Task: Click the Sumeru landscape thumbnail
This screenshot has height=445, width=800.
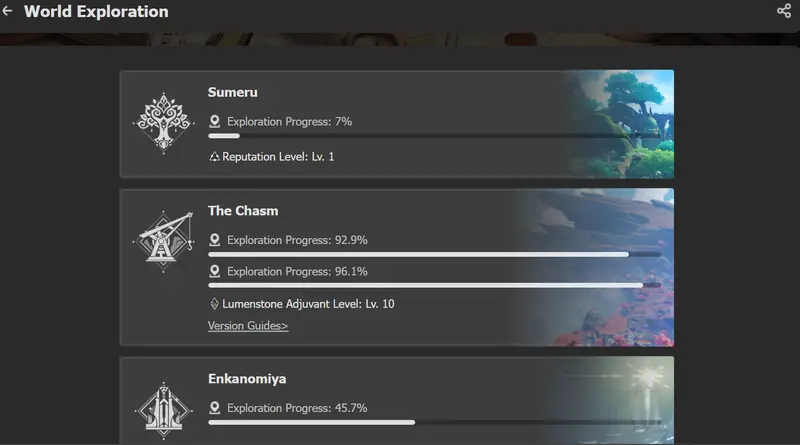Action: (620, 124)
